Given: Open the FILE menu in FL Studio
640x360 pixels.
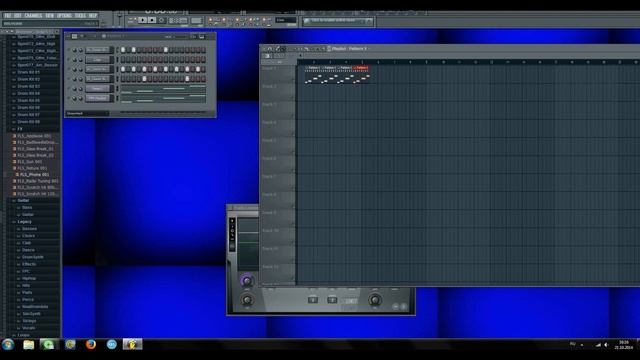Looking at the screenshot, I should (x=7, y=16).
